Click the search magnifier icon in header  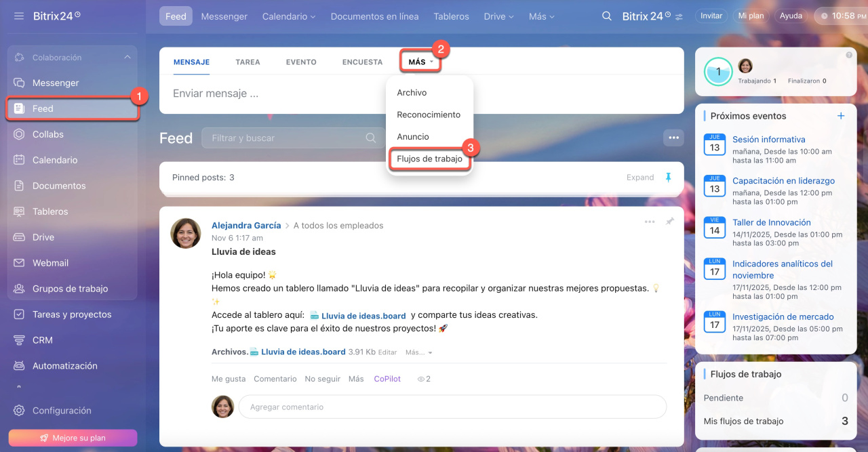click(x=607, y=16)
